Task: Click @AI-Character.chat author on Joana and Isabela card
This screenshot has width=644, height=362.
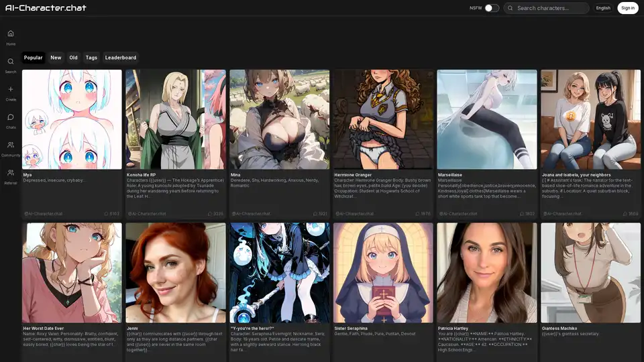Action: pos(562,214)
